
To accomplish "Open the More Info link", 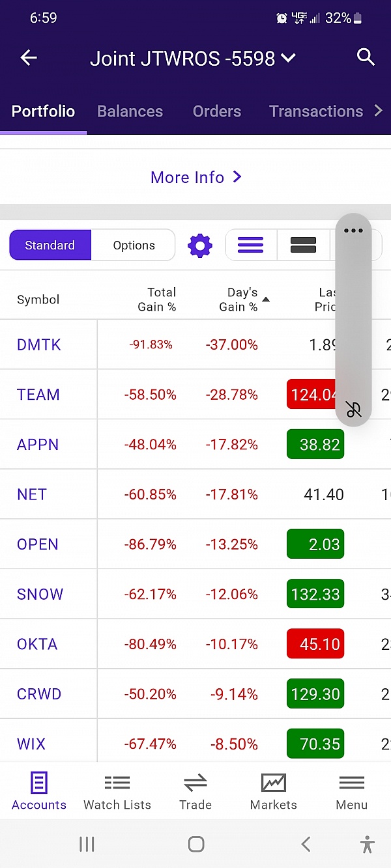I will pos(195,177).
